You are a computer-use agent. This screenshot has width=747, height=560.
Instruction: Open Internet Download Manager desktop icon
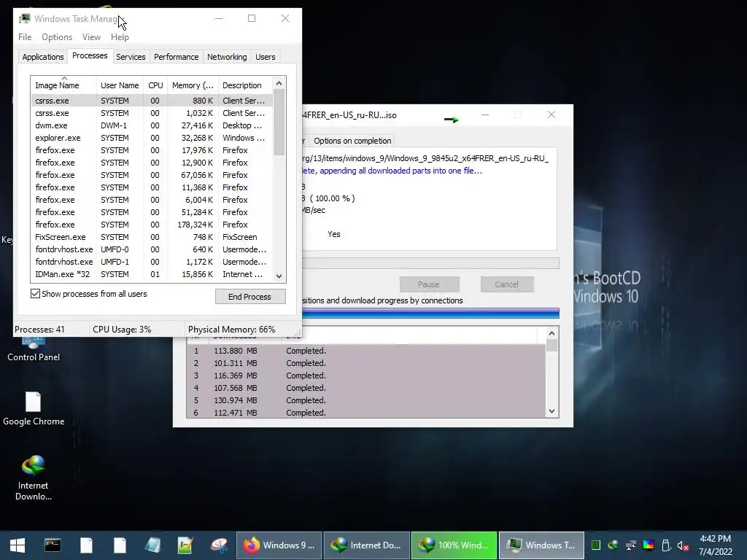pyautogui.click(x=33, y=478)
